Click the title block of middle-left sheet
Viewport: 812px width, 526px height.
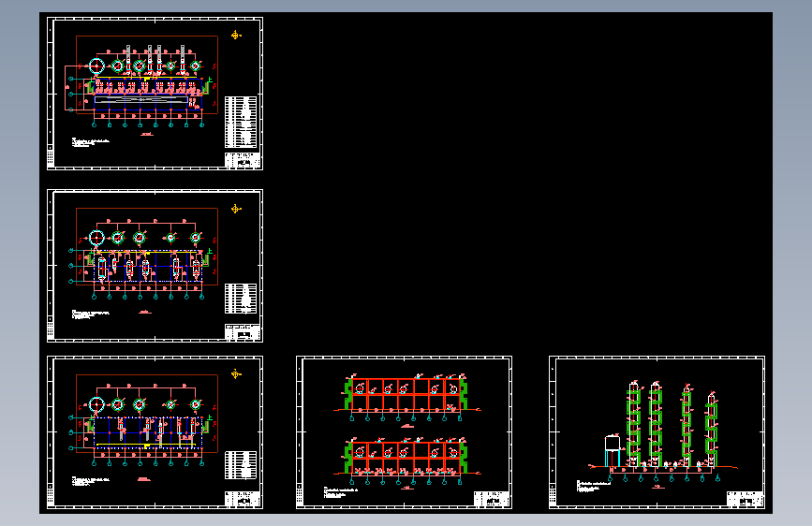pos(243,332)
